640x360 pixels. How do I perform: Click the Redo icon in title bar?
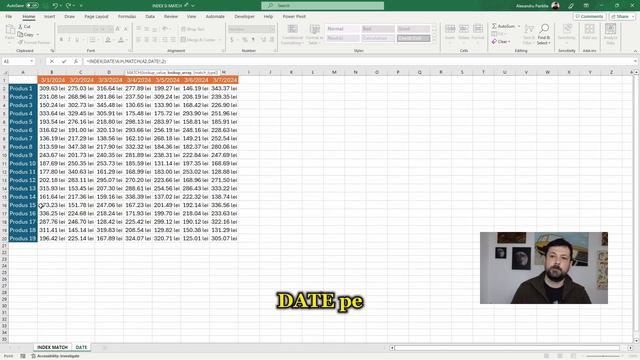pos(68,6)
